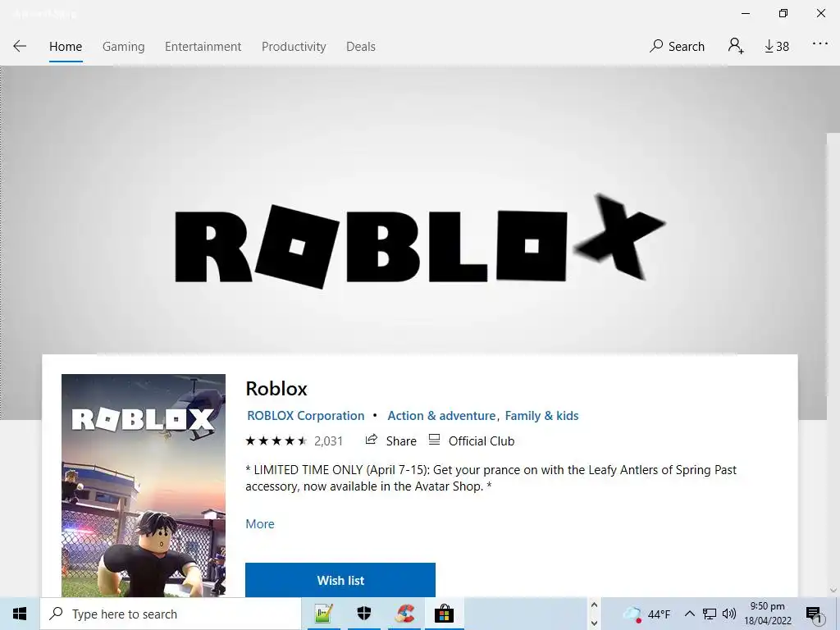Open the notepad app on taskbar
This screenshot has height=630, width=840.
coord(323,614)
